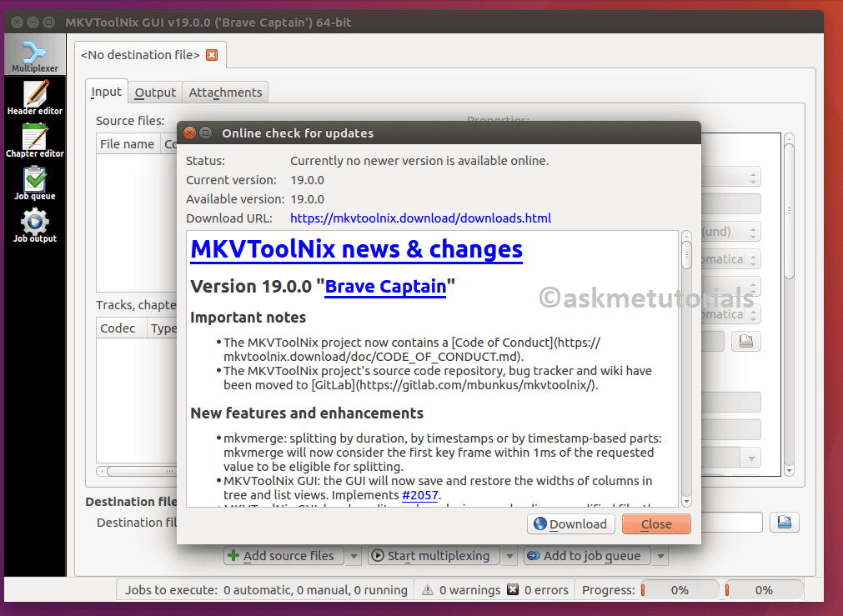Open the Brave Captain link
The image size is (843, 616).
pyautogui.click(x=385, y=287)
